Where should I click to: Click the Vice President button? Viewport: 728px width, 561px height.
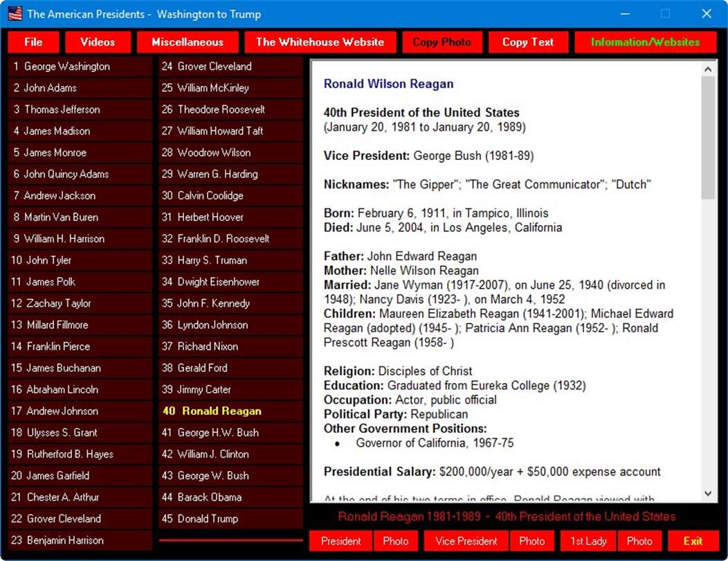coord(466,541)
